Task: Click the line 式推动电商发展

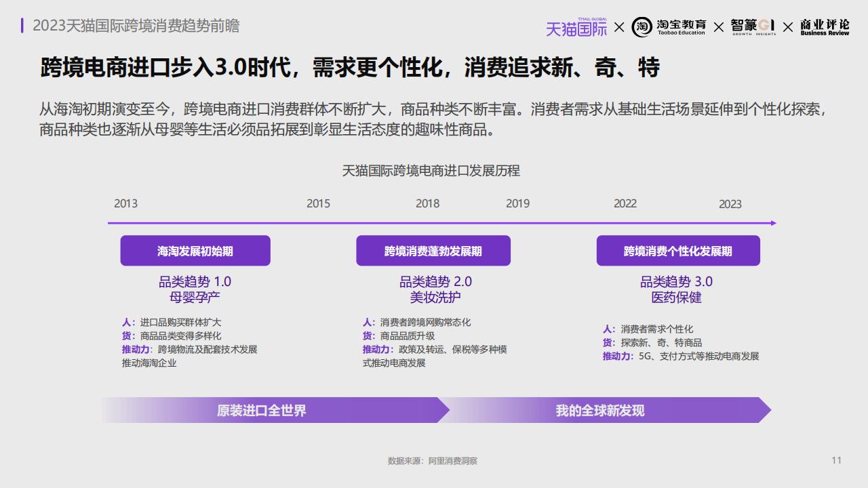Action: (x=394, y=363)
